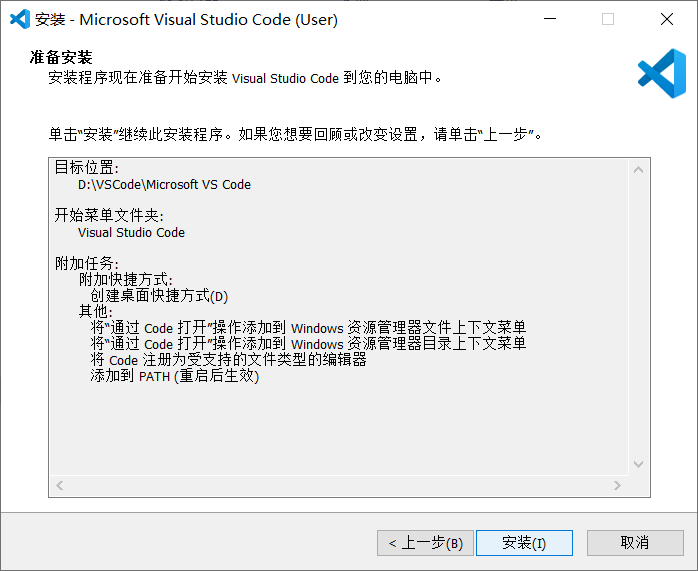This screenshot has height=571, width=698.
Task: Start installation with the 安装(I) button
Action: tap(524, 543)
